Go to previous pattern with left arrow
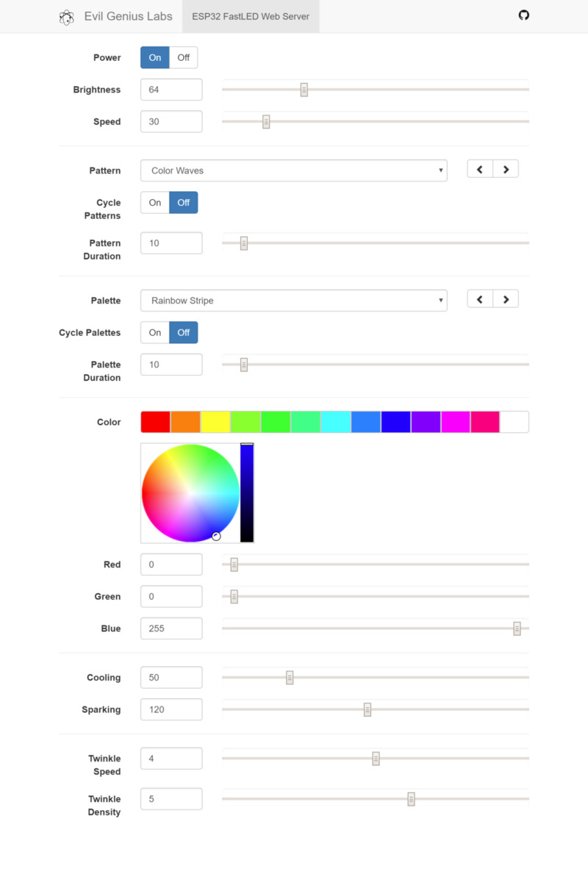The width and height of the screenshot is (588, 874). [x=480, y=170]
